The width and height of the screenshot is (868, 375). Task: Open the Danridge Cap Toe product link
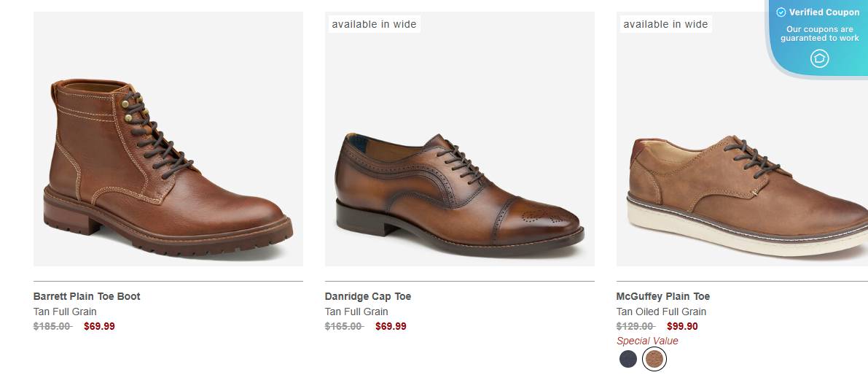(x=368, y=296)
